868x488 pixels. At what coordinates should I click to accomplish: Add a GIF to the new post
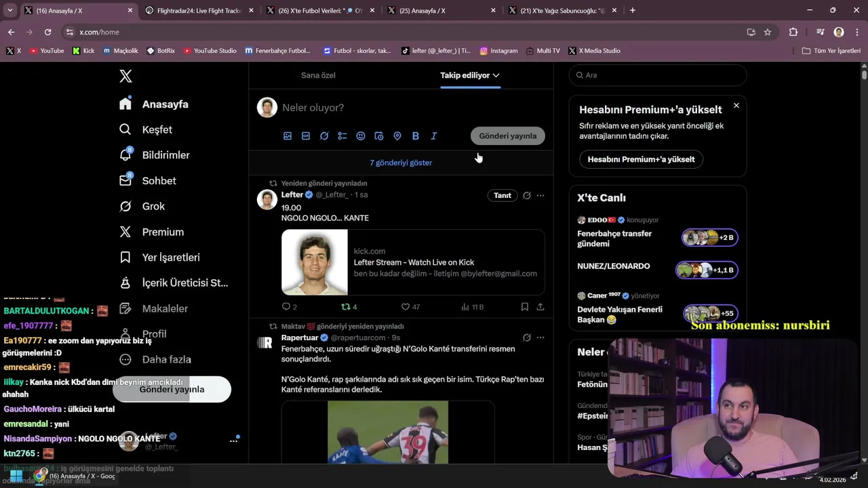(306, 136)
